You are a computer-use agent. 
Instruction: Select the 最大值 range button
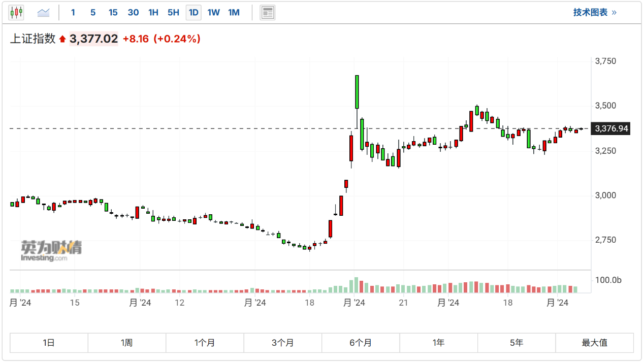click(x=594, y=343)
